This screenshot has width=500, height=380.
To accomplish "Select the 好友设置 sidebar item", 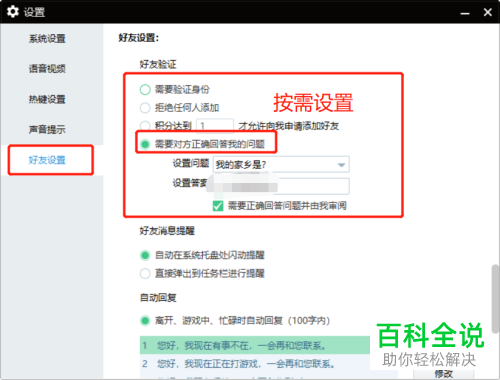I will pyautogui.click(x=47, y=160).
